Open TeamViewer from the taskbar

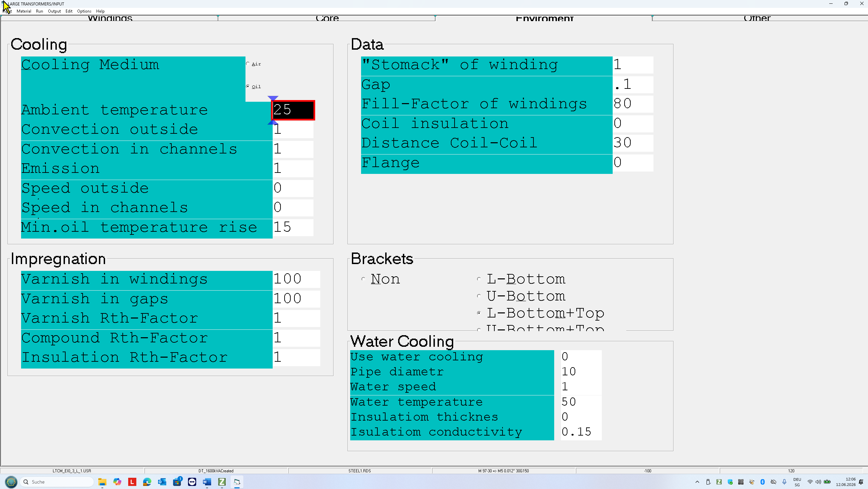[192, 482]
